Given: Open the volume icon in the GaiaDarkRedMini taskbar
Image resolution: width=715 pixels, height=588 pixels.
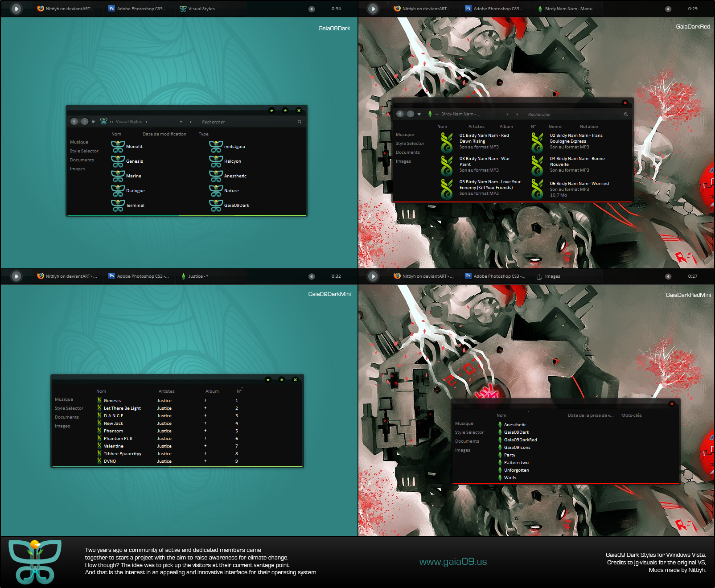Looking at the screenshot, I should pyautogui.click(x=668, y=276).
